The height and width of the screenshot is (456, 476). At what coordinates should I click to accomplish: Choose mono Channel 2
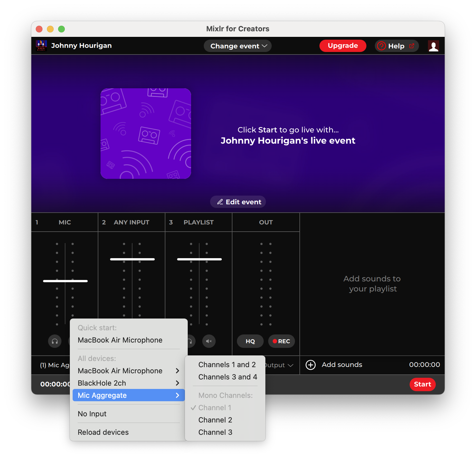coord(225,420)
